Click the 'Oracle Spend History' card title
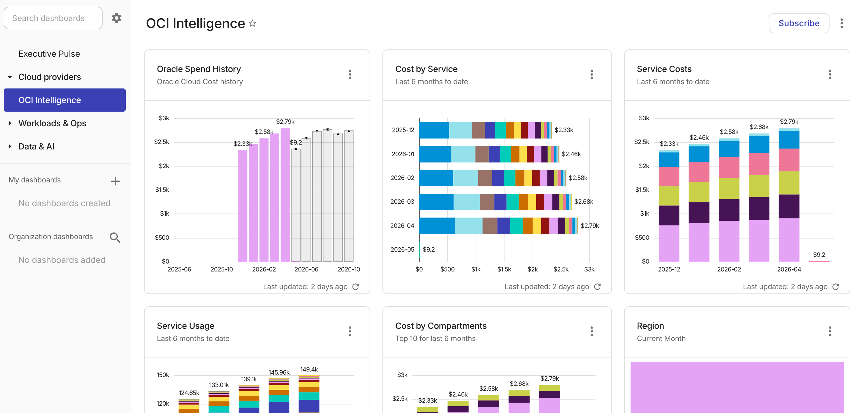Image resolution: width=868 pixels, height=413 pixels. (x=199, y=69)
